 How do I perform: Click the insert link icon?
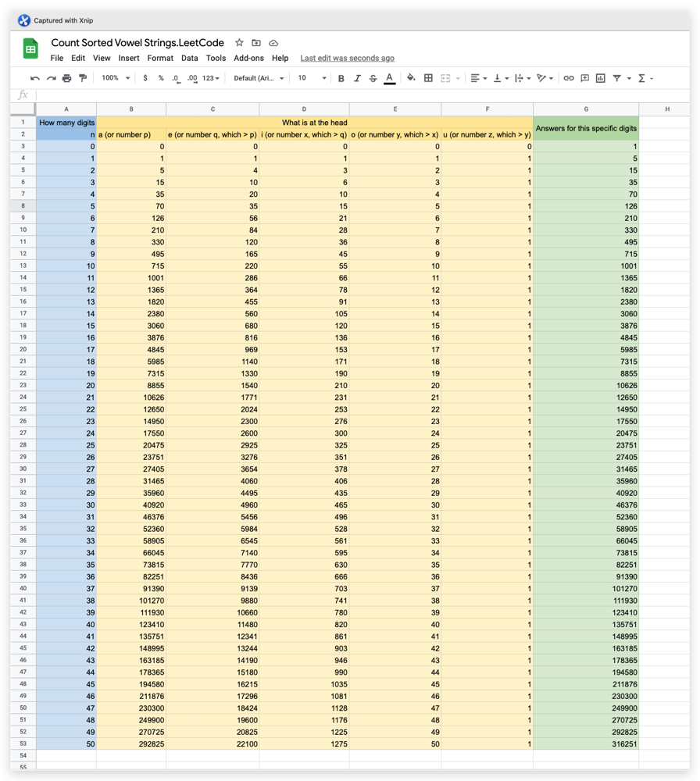569,78
